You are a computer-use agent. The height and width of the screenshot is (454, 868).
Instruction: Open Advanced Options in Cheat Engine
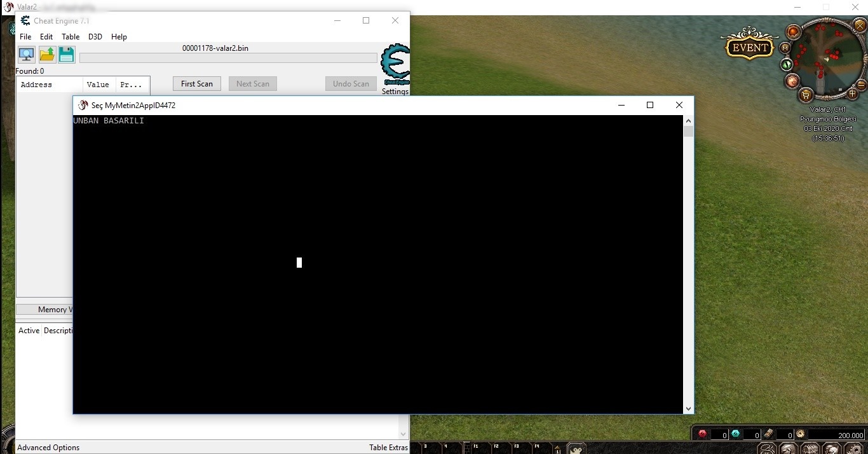(x=48, y=448)
